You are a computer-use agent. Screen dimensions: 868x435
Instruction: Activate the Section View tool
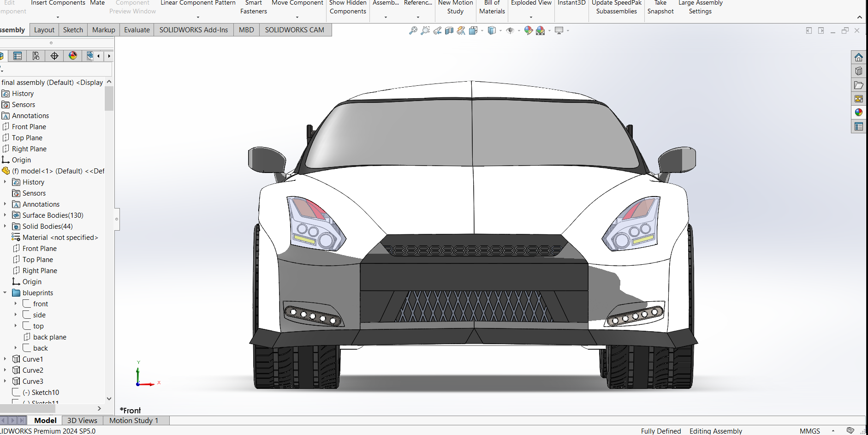[x=448, y=30]
